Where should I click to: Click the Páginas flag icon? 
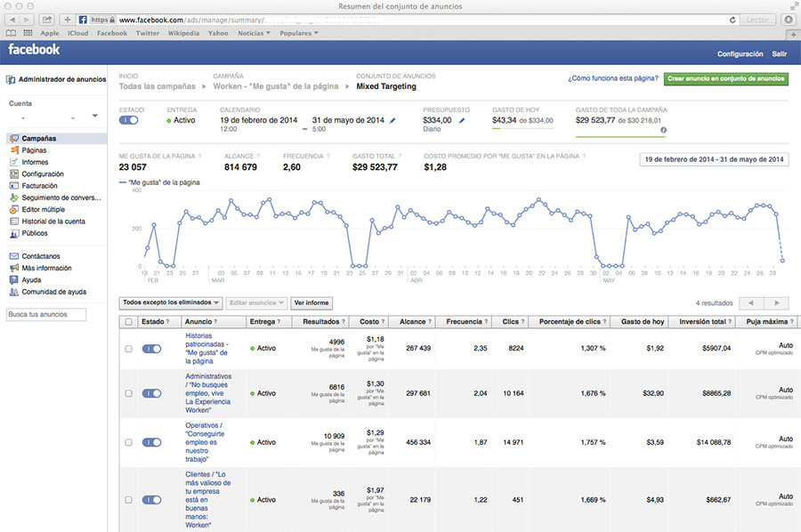tap(14, 150)
